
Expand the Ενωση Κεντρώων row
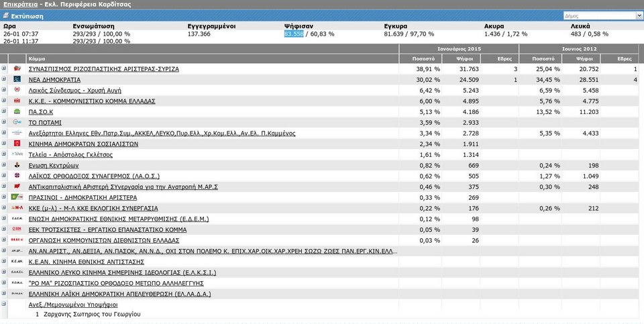(4, 166)
